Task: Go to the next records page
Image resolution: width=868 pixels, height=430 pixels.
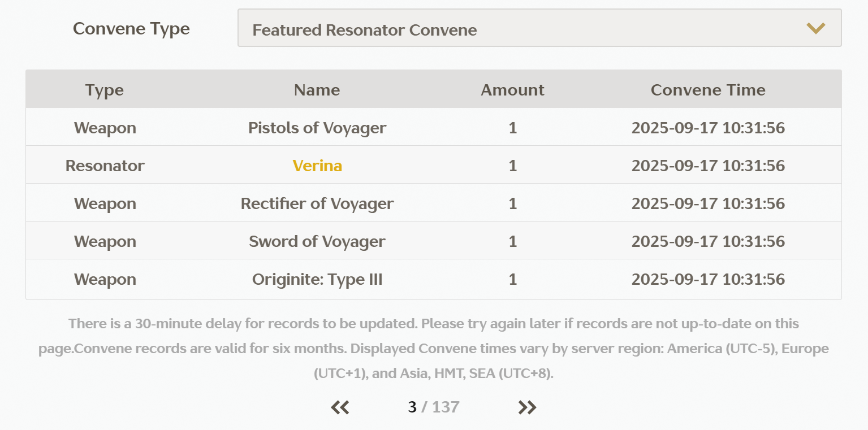Action: (527, 407)
